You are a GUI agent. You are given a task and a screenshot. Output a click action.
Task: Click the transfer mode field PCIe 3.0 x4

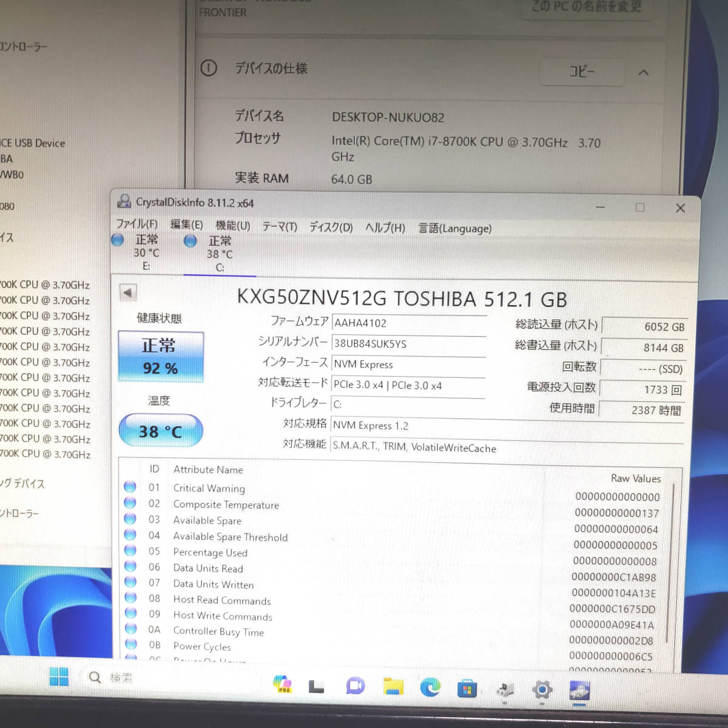(408, 385)
